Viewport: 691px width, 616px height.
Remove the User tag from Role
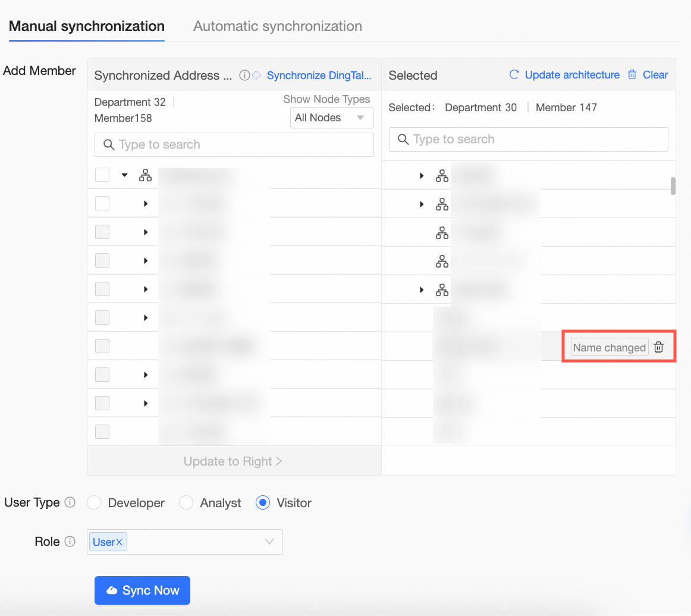pos(120,542)
